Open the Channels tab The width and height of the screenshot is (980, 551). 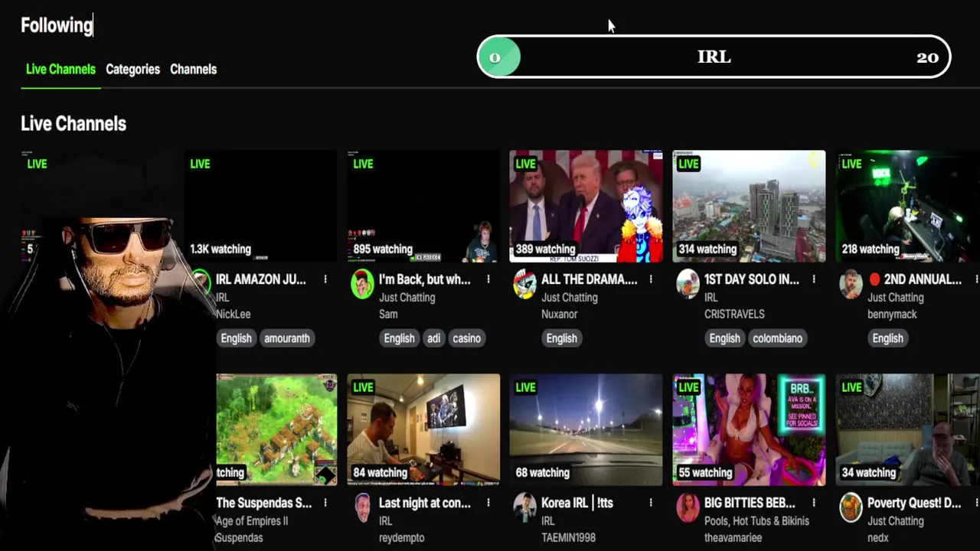click(x=193, y=69)
